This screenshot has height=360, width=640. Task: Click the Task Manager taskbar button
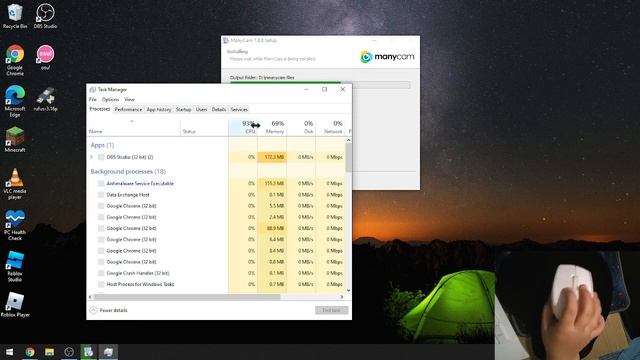tap(108, 351)
